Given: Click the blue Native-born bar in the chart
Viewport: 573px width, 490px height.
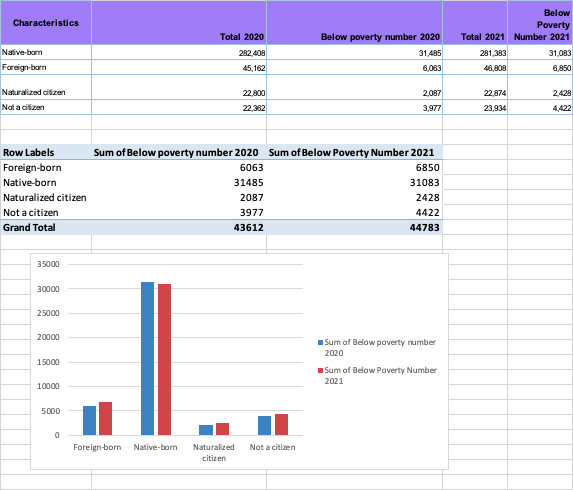Looking at the screenshot, I should (147, 358).
